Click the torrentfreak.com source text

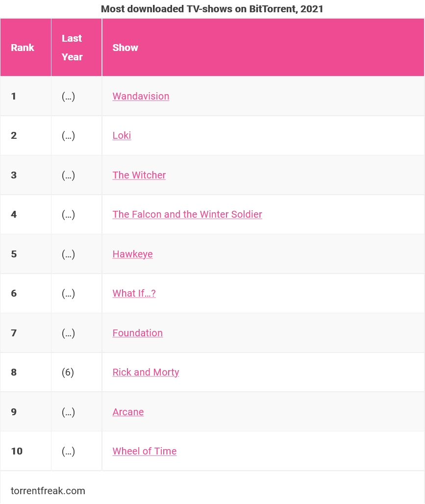pos(48,491)
